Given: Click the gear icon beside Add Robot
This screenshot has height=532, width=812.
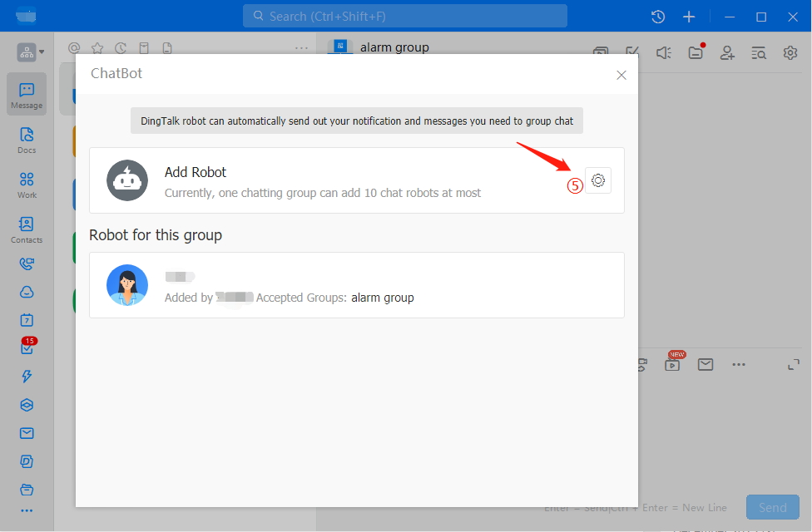Looking at the screenshot, I should pyautogui.click(x=598, y=180).
